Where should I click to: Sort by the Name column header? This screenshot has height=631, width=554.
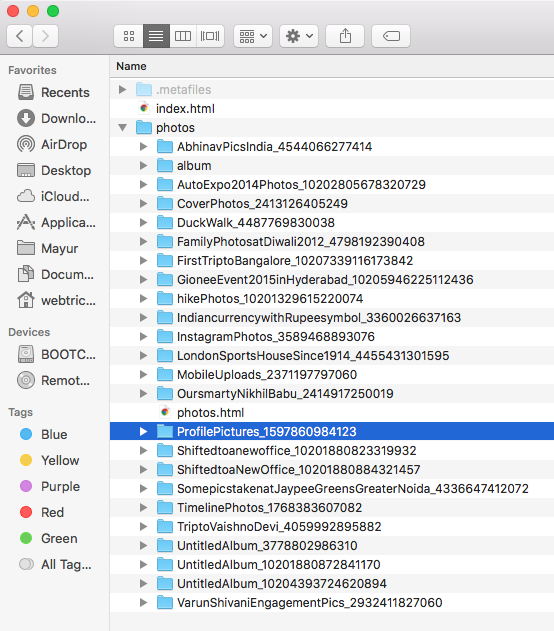[132, 66]
